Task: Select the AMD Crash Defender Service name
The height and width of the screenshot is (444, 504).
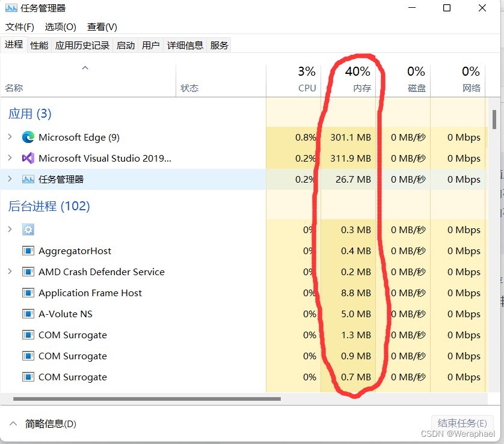Action: [x=102, y=272]
